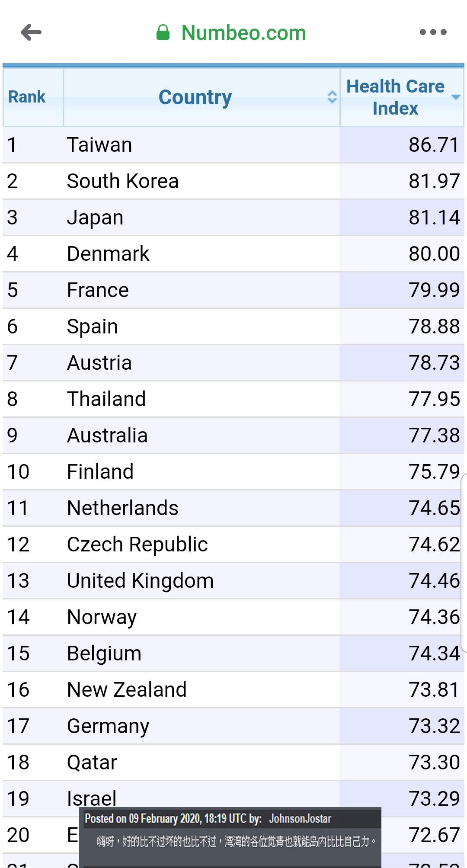
Task: Click the Japan country entry
Action: click(95, 218)
